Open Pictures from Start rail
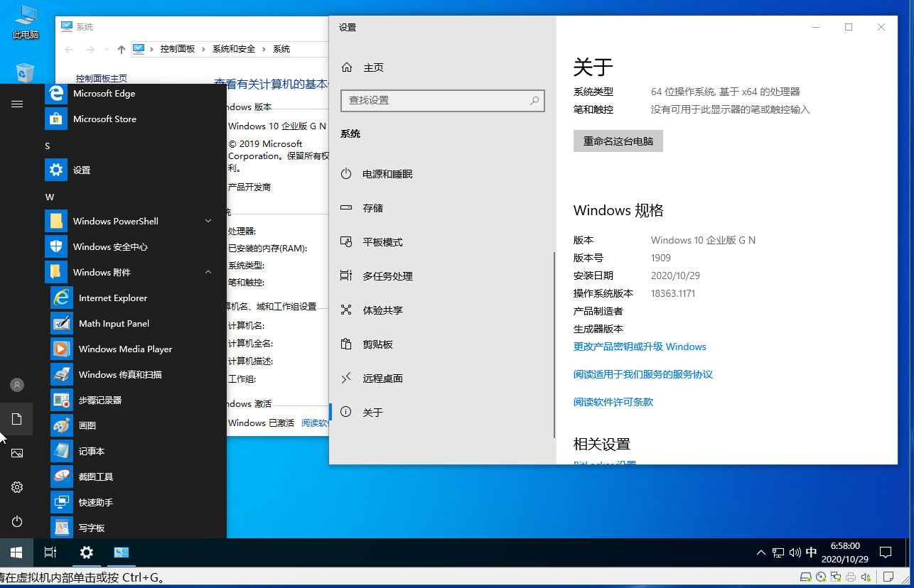Image resolution: width=914 pixels, height=588 pixels. coord(17,453)
